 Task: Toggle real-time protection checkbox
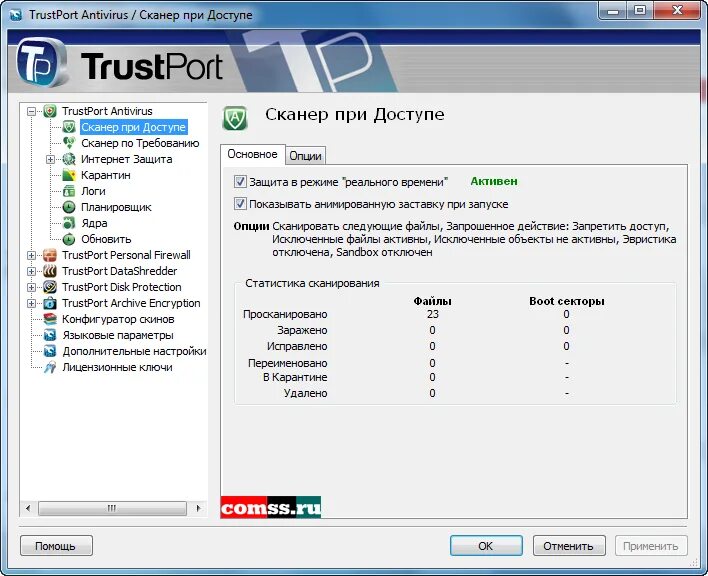240,181
